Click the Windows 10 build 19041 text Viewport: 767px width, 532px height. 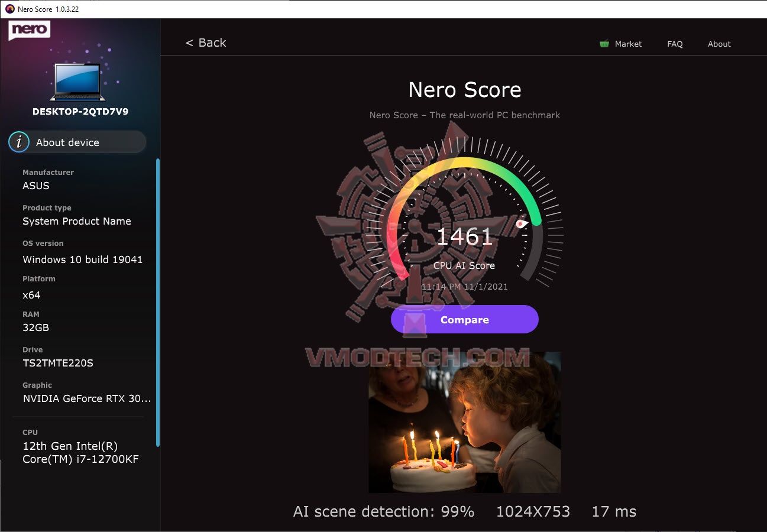tap(83, 259)
